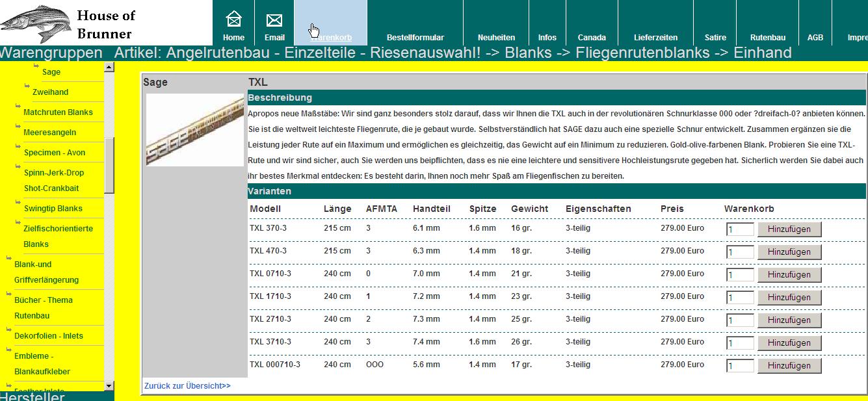
Task: Open Bücher - Thema Rutenbau category
Action: 44,308
